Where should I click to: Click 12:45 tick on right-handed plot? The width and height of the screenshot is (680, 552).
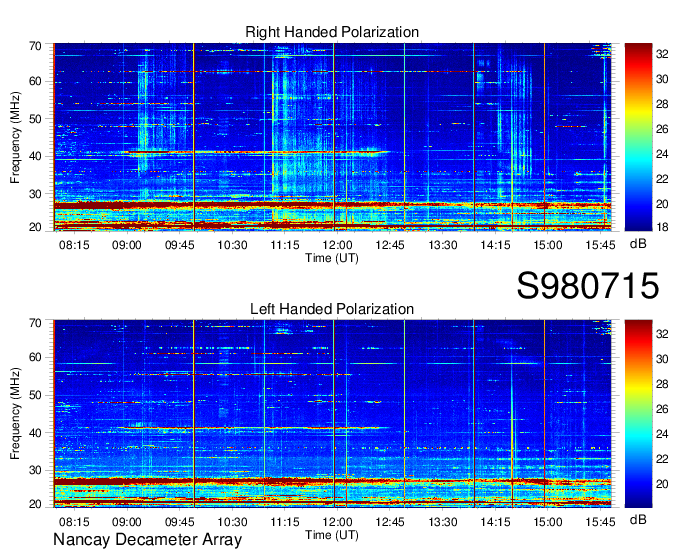(390, 245)
